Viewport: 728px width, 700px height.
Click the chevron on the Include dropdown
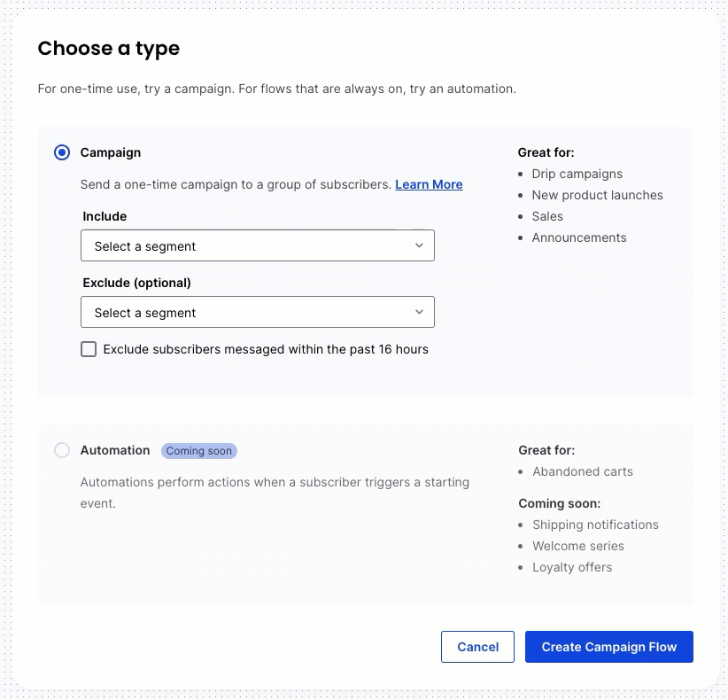[418, 245]
